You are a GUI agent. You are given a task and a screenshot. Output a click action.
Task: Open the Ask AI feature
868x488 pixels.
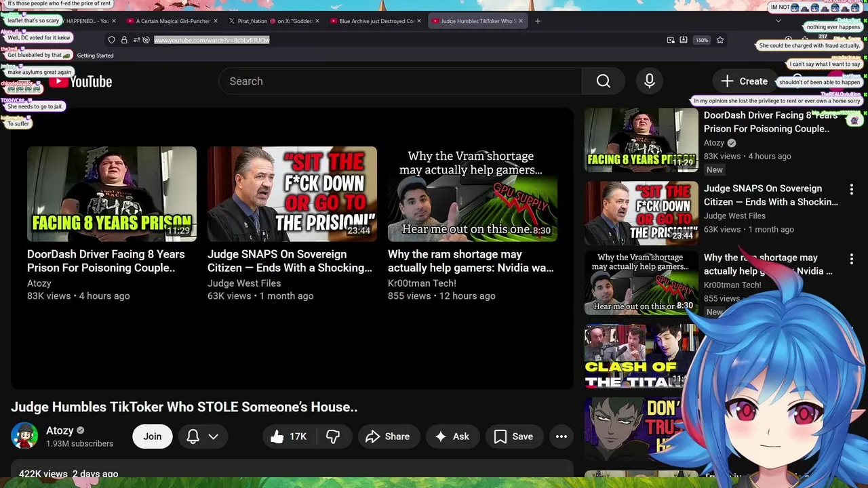452,437
